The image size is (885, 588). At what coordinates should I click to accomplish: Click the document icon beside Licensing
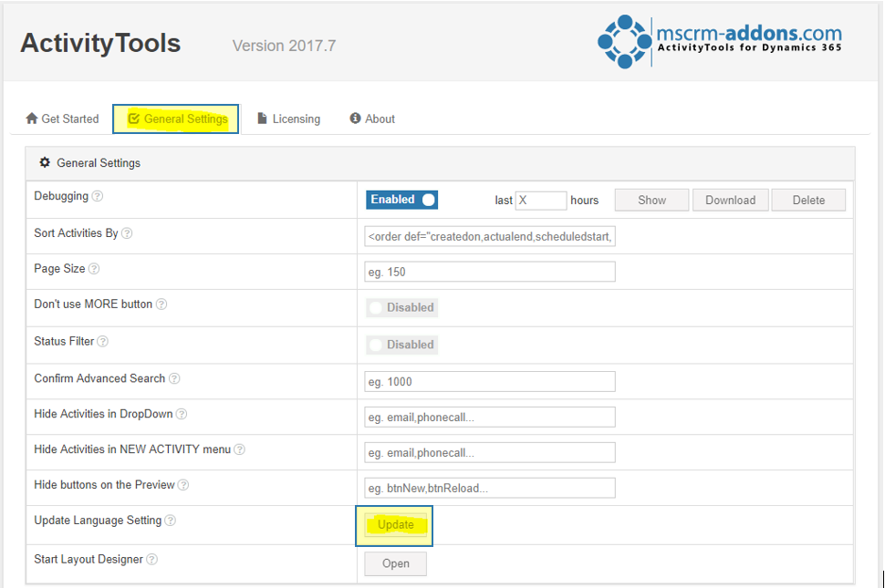click(262, 119)
